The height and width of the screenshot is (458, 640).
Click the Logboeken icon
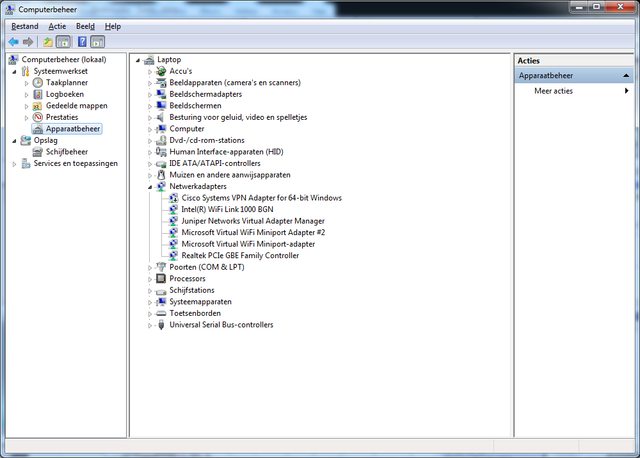[38, 94]
